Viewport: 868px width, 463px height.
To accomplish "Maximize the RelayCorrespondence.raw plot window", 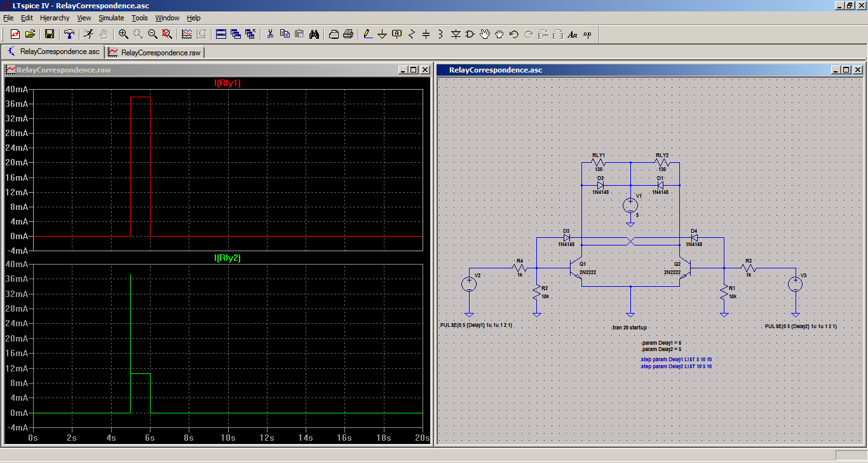I will click(x=414, y=70).
